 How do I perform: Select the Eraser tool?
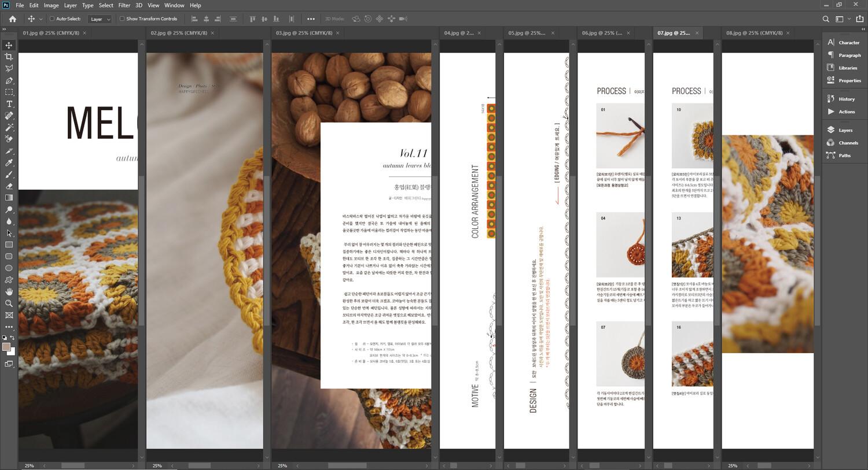(x=9, y=186)
